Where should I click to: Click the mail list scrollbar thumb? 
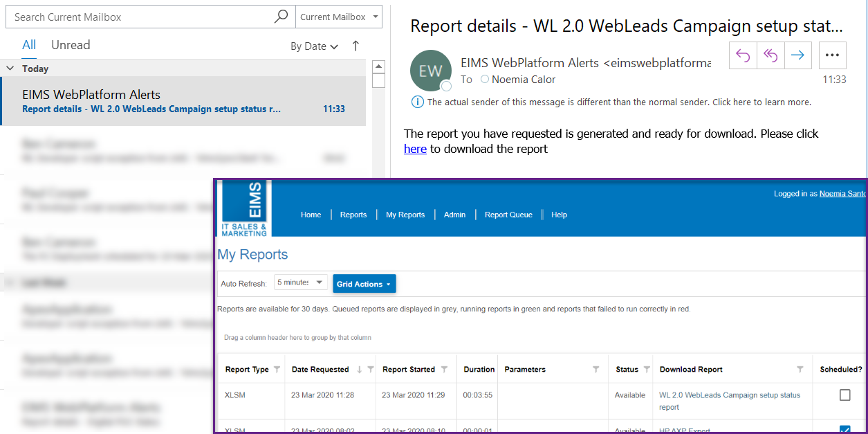click(378, 80)
